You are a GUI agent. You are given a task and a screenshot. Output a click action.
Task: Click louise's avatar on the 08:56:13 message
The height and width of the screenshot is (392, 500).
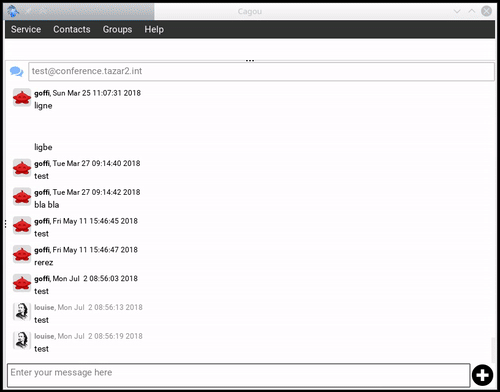click(22, 312)
